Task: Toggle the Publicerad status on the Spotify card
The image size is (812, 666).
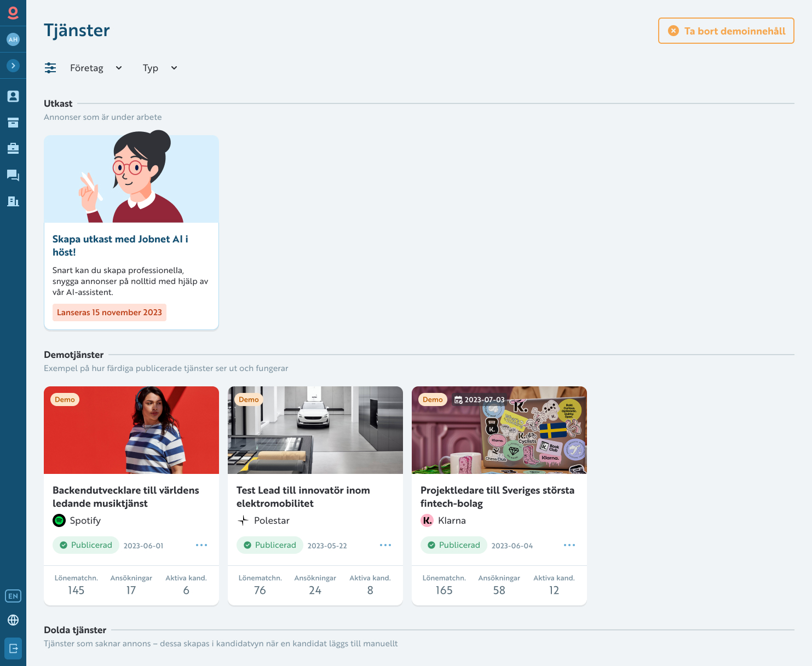Action: 85,545
